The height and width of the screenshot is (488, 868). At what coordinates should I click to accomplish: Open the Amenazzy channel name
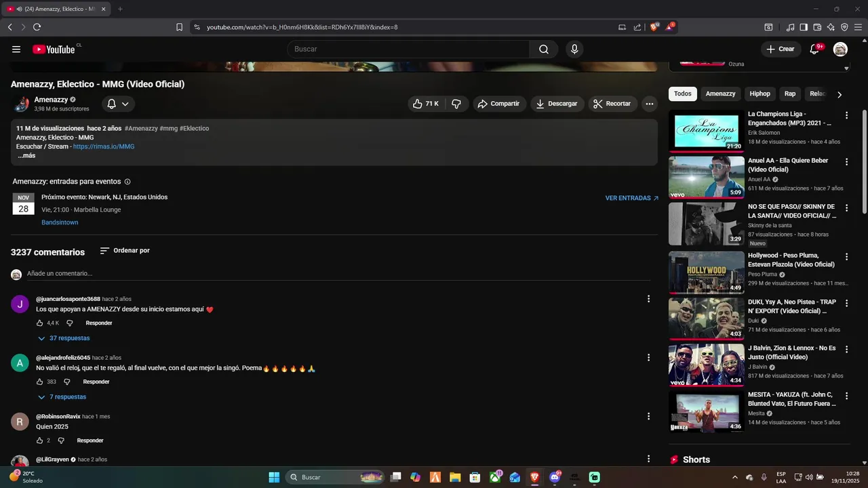tap(51, 100)
